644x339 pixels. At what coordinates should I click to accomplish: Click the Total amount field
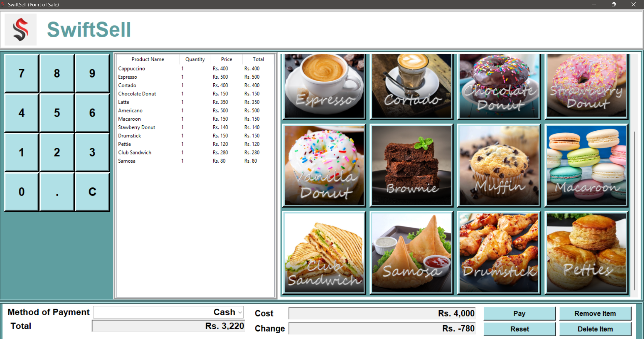(169, 326)
